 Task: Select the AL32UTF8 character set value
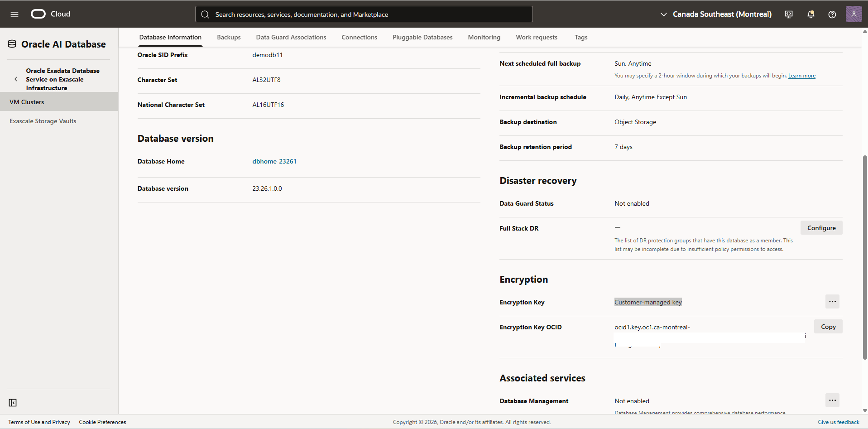pos(266,80)
